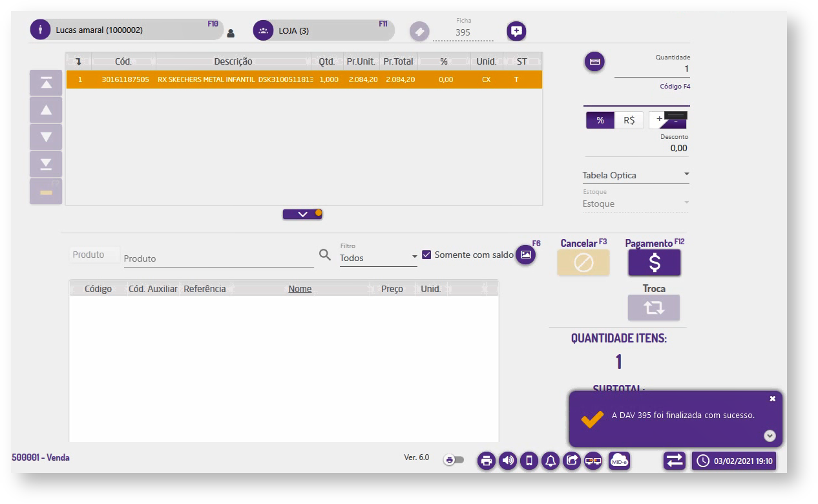Click the Unid. header in items table
The image size is (818, 504).
point(486,61)
